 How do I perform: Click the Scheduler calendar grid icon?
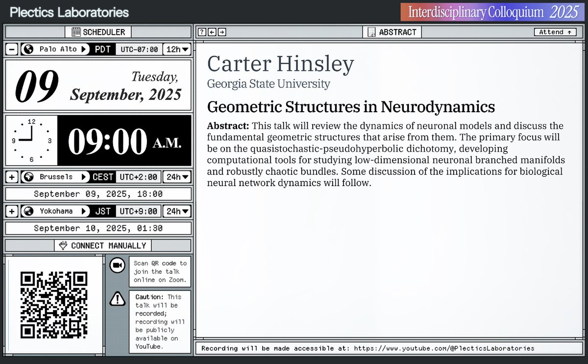[76, 32]
